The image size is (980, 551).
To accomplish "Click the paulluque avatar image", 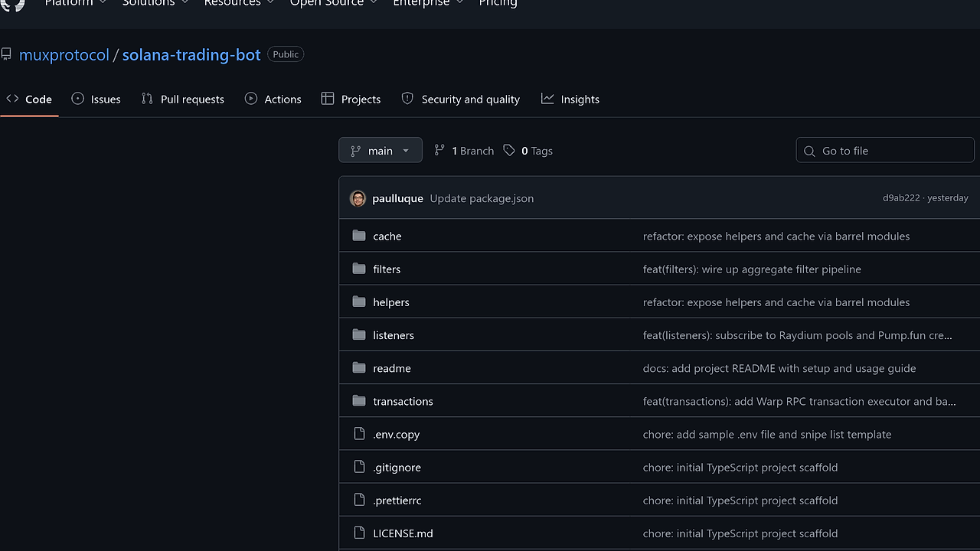I will 358,198.
